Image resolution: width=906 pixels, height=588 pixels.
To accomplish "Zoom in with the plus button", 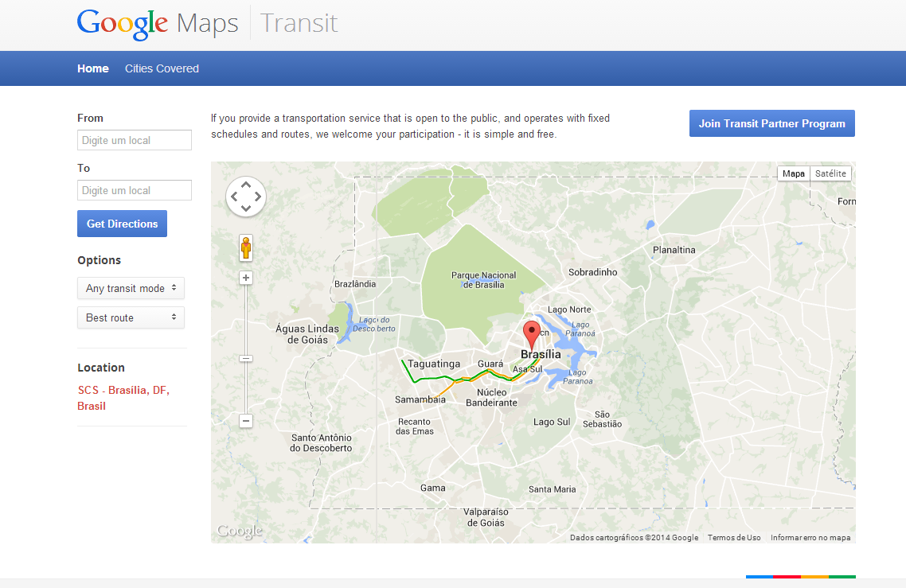I will pyautogui.click(x=246, y=278).
